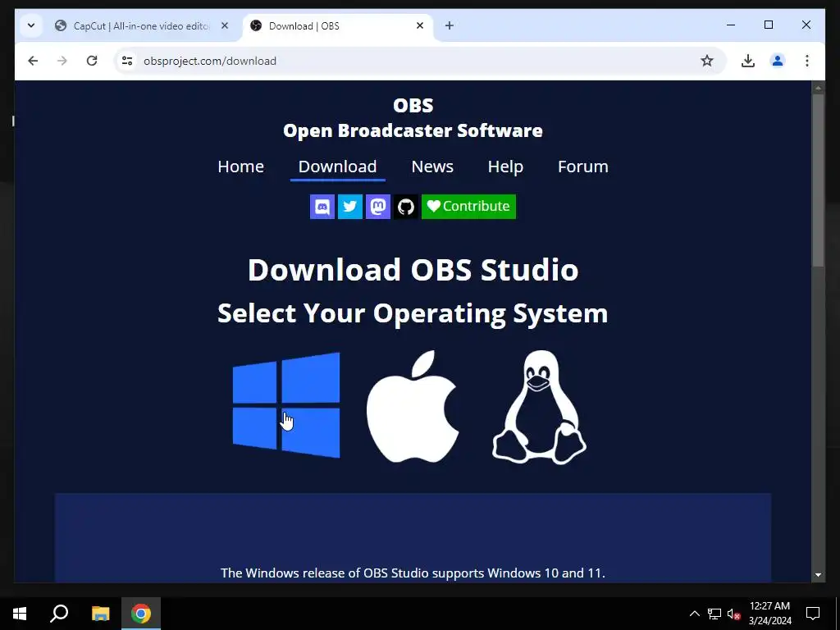This screenshot has height=630, width=840.
Task: Click the scrollbar up arrow
Action: click(818, 87)
